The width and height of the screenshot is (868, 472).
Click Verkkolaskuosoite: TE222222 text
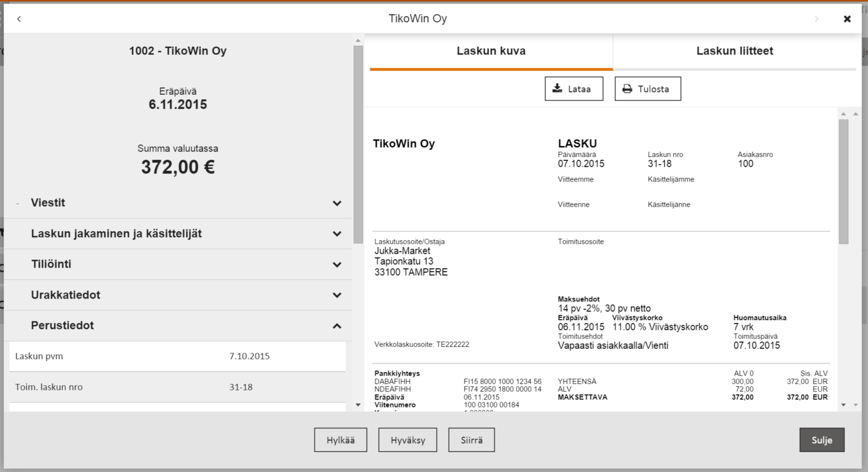coord(421,344)
